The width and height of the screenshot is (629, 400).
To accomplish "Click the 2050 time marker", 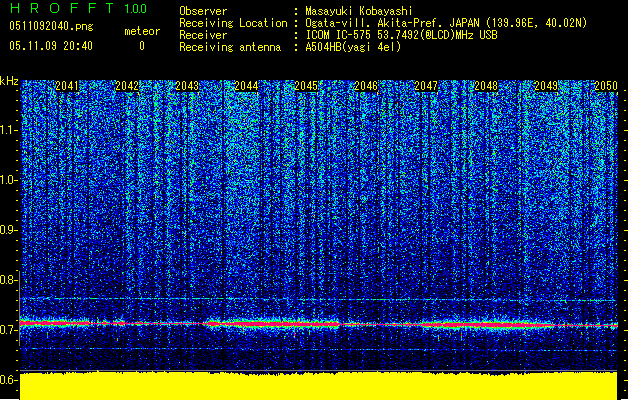I will tap(606, 86).
